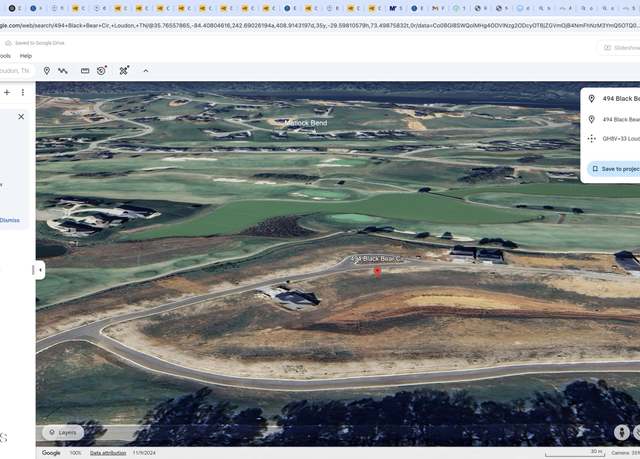This screenshot has height=459, width=640.
Task: Select the Add placemark tool
Action: (x=47, y=71)
